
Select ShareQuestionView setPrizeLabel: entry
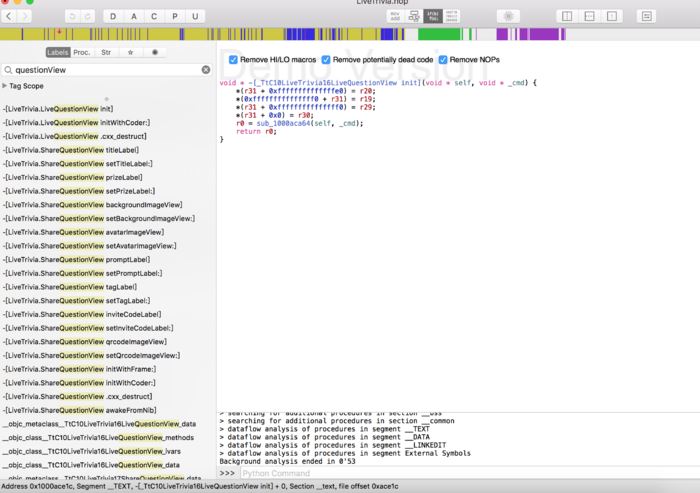[79, 191]
